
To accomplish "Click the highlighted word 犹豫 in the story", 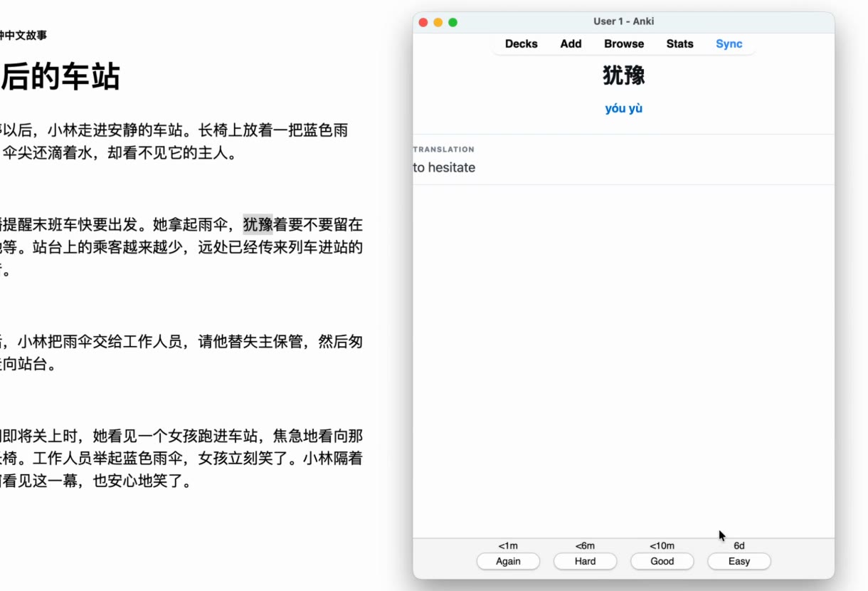I will click(x=258, y=225).
